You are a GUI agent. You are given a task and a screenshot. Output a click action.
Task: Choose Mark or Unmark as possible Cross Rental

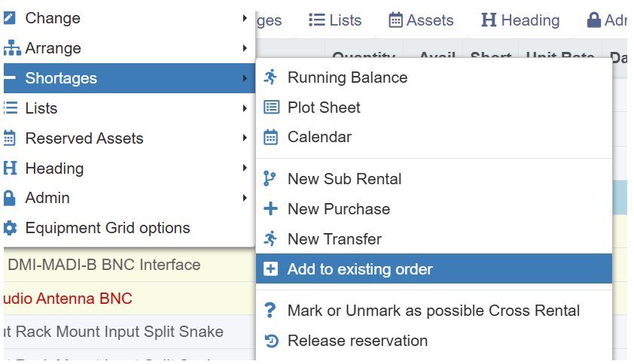coord(433,311)
